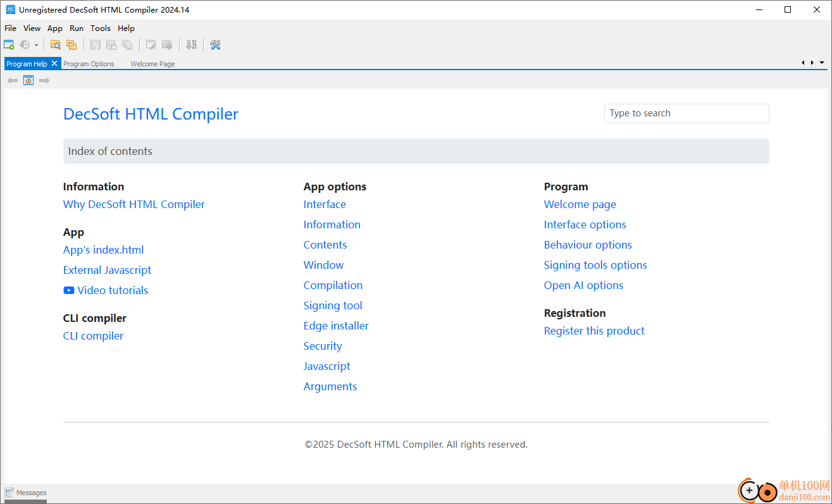
Task: Click the Type to search field
Action: pyautogui.click(x=686, y=113)
